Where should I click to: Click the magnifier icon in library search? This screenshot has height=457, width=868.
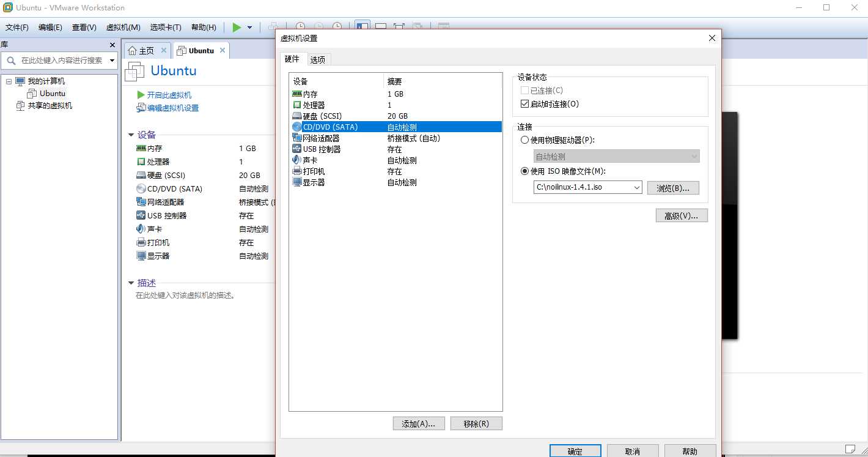click(11, 60)
